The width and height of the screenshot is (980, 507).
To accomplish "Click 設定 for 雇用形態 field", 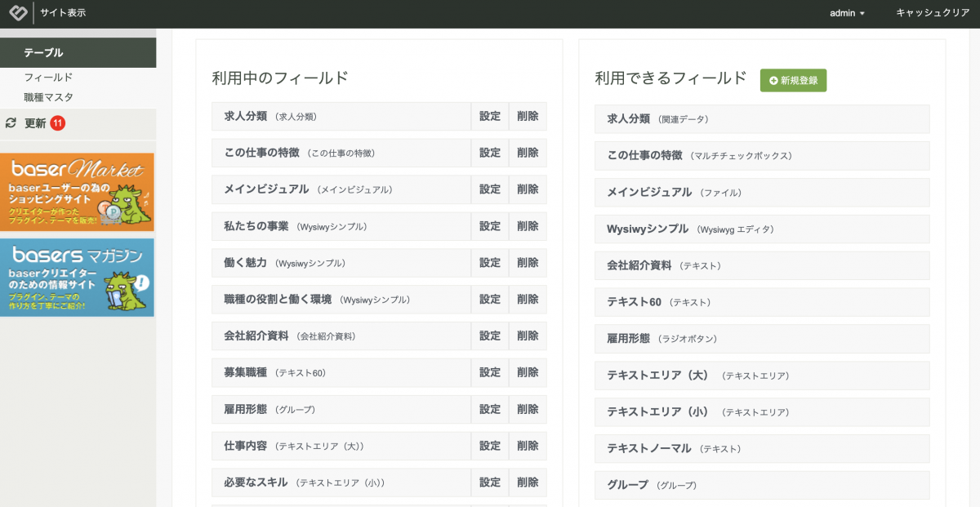I will coord(490,409).
